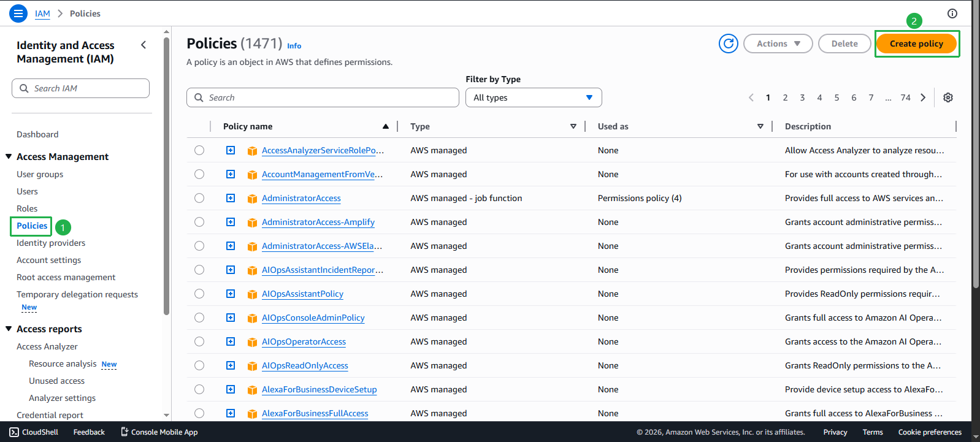Open the Used as column filter arrow
The height and width of the screenshot is (442, 980).
point(760,126)
